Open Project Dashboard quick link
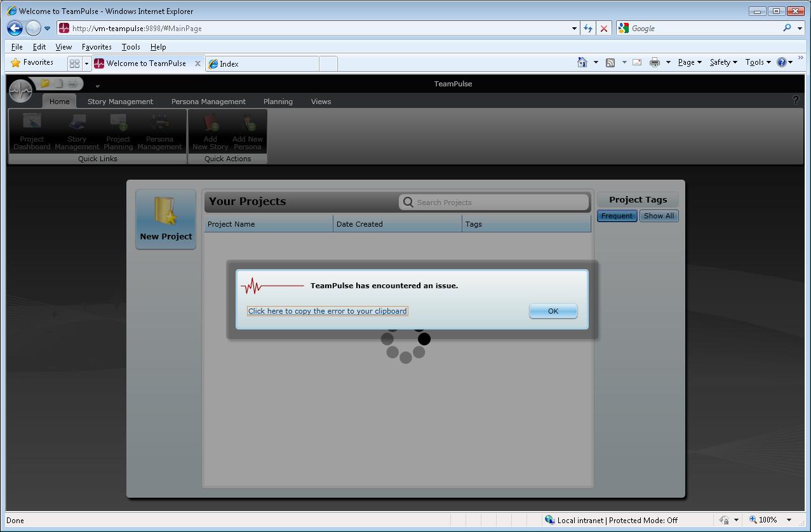Viewport: 811px width, 532px height. [x=32, y=132]
